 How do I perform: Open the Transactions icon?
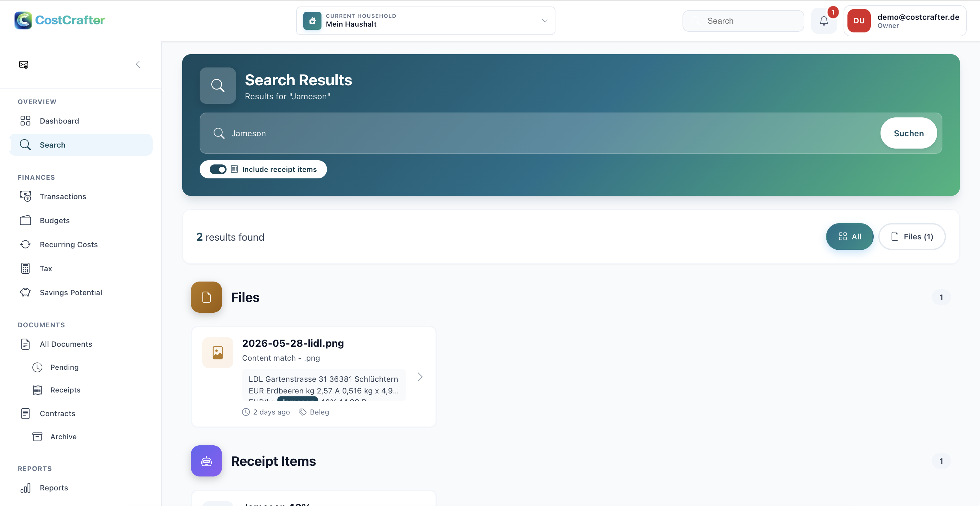pos(26,197)
